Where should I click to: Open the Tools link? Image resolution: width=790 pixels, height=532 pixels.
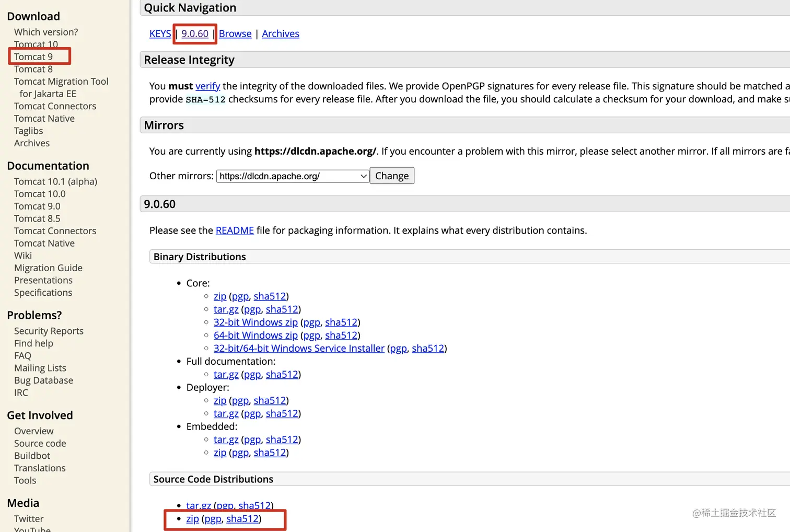[x=25, y=480]
